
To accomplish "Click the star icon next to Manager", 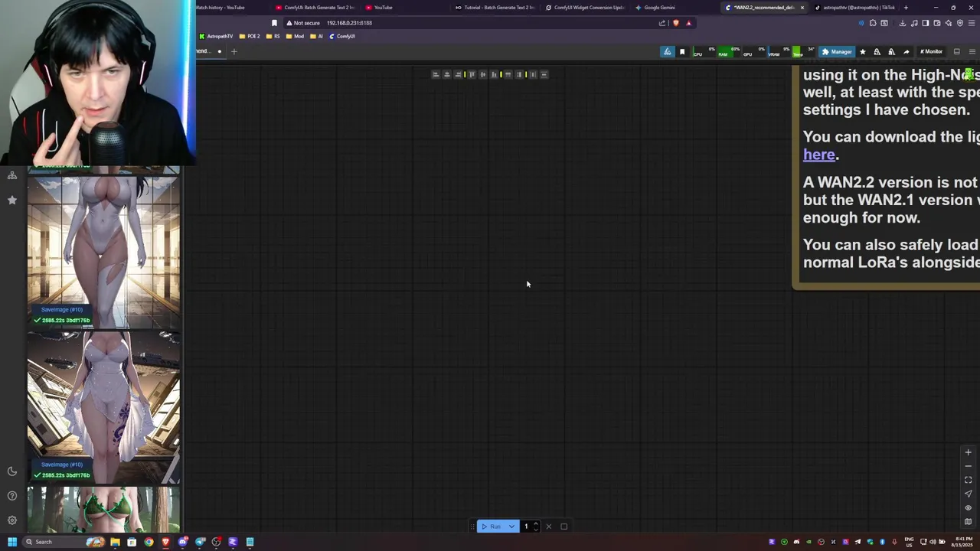I will tap(863, 51).
